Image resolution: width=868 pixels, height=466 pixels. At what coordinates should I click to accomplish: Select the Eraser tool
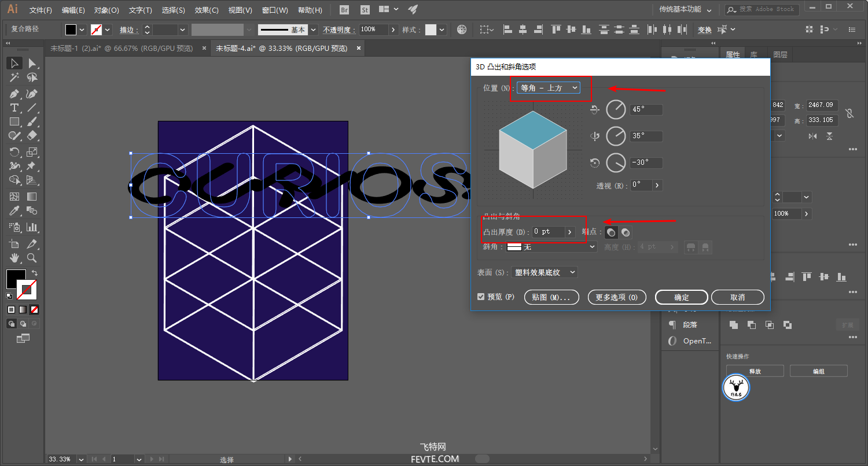[x=32, y=136]
